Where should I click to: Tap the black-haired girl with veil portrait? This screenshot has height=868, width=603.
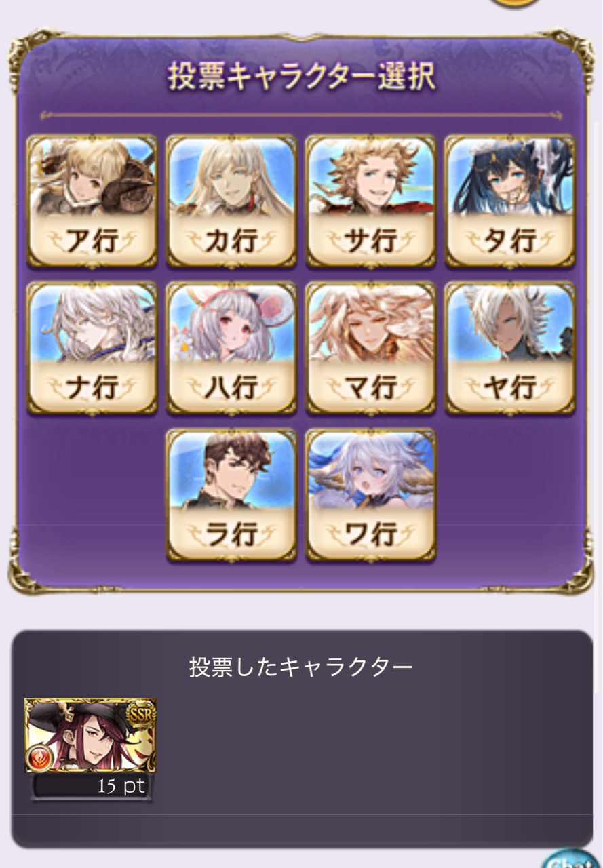point(510,175)
